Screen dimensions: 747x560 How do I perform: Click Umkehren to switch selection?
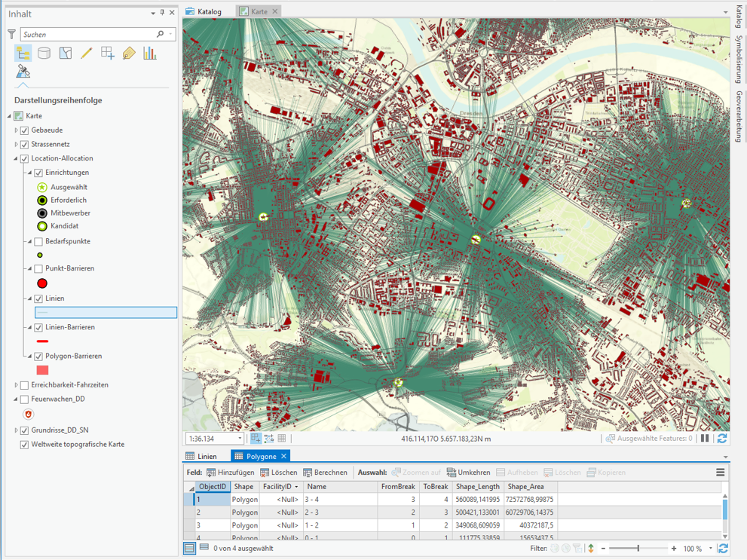pyautogui.click(x=468, y=473)
